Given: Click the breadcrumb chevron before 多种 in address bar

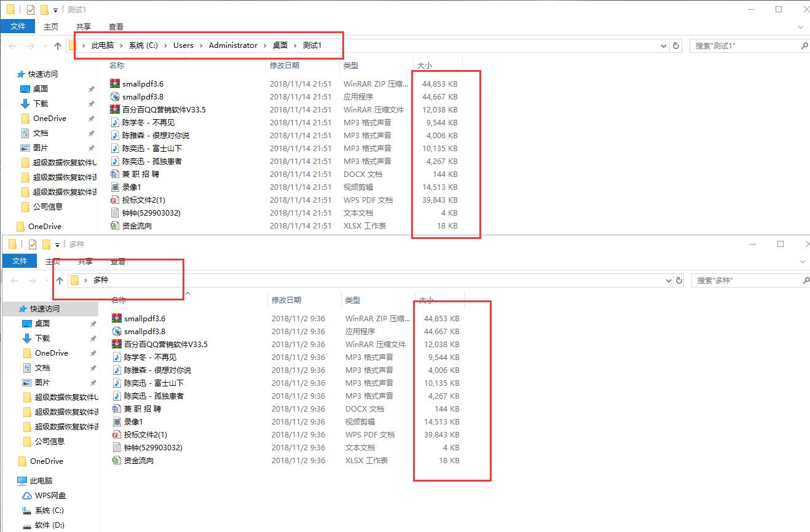Looking at the screenshot, I should (x=85, y=280).
